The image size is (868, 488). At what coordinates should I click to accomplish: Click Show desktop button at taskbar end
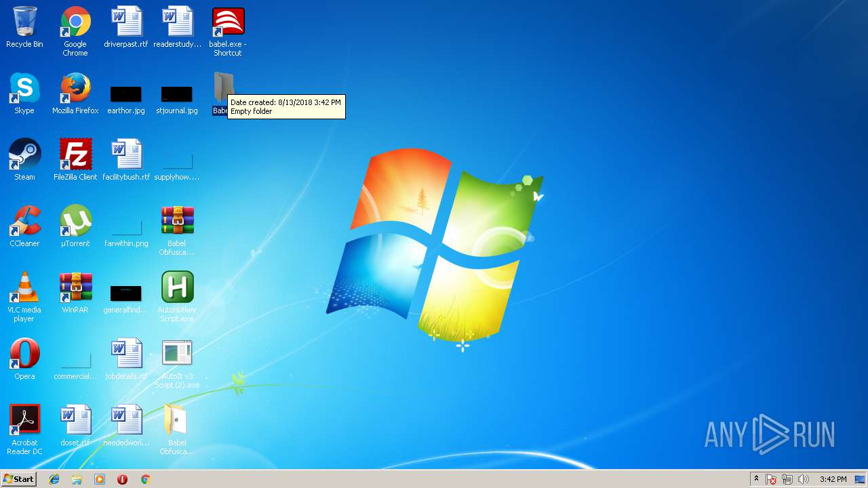(860, 479)
